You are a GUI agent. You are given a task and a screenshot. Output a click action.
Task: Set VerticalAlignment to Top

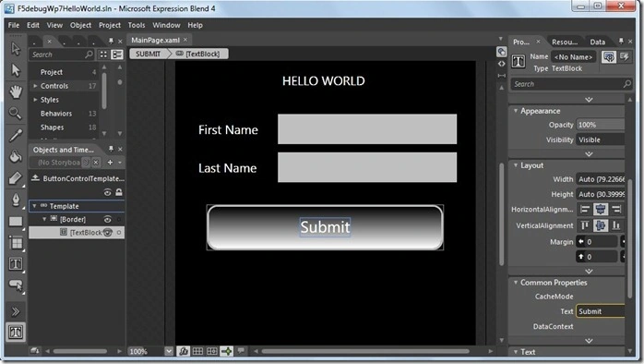pyautogui.click(x=585, y=225)
